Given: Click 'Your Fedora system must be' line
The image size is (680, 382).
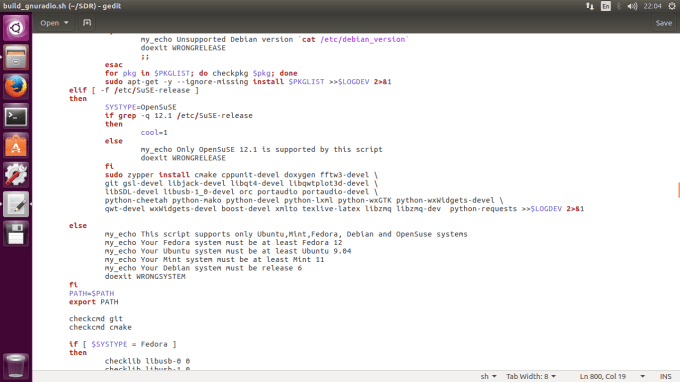Looking at the screenshot, I should pos(223,243).
